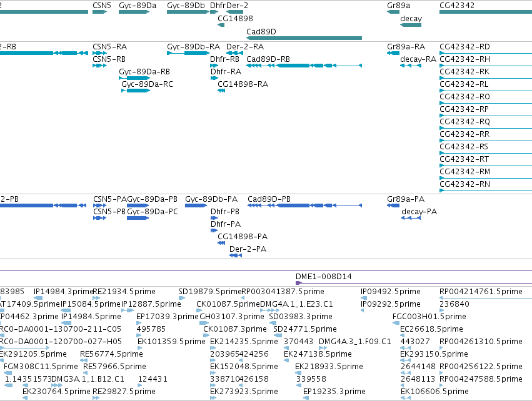532x401 pixels.
Task: Click the CSN5-PA protein label
Action: click(110, 199)
